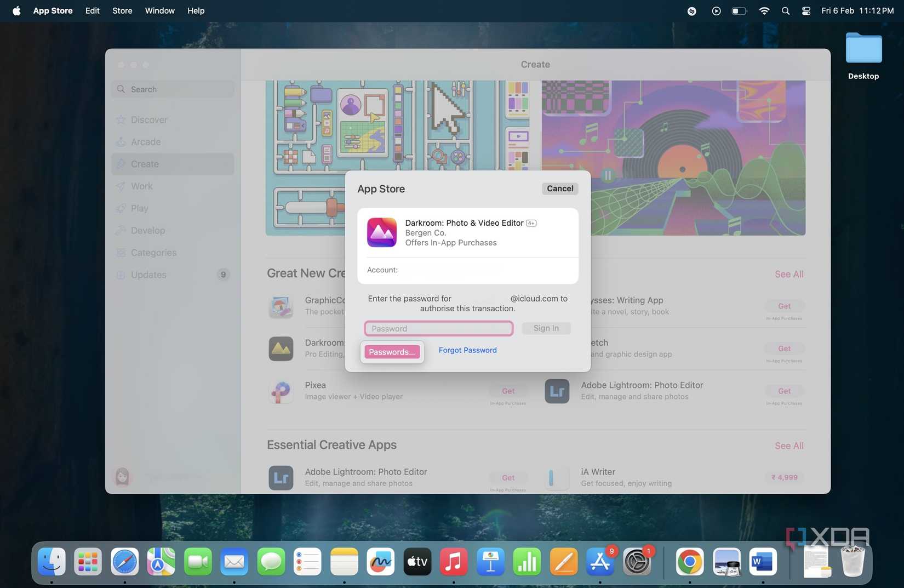Click Lightroom icon in Essential Creative Apps
The width and height of the screenshot is (904, 588).
click(281, 478)
